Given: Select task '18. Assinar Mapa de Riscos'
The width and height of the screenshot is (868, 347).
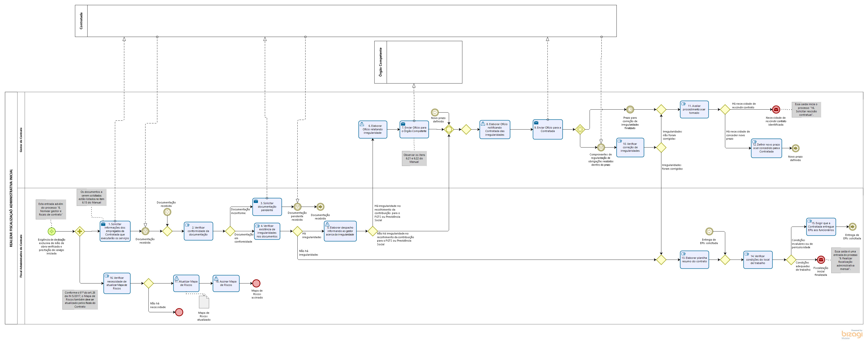Looking at the screenshot, I should click(x=226, y=283).
